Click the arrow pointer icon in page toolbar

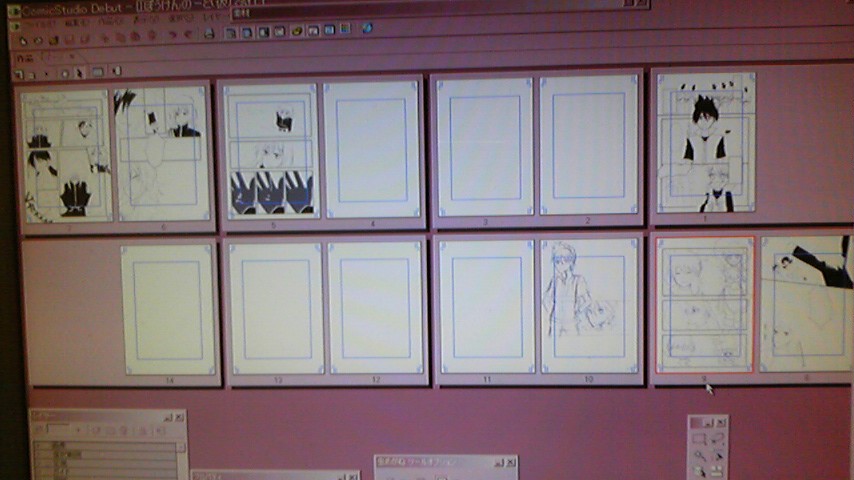tap(80, 72)
